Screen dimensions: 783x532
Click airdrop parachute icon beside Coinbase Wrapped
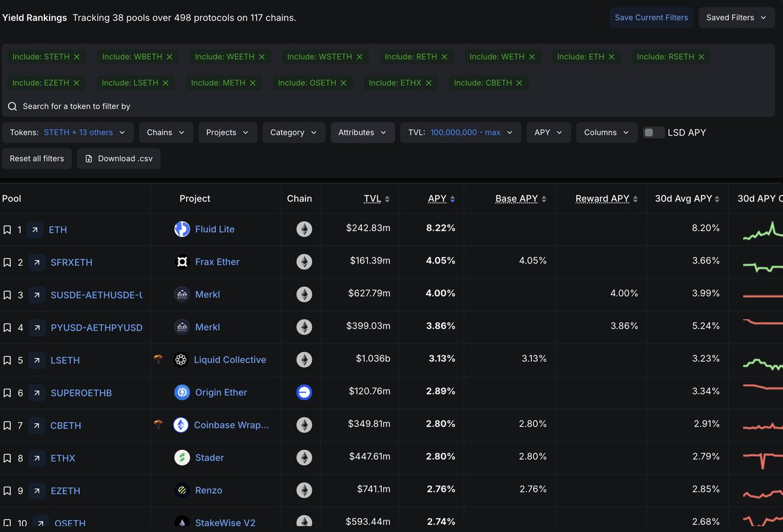(x=158, y=424)
